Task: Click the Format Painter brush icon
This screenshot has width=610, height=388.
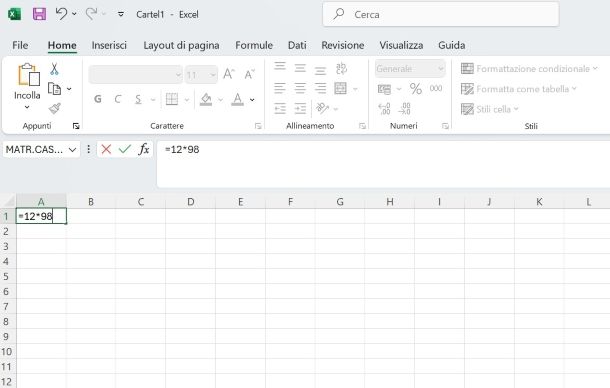Action: pos(54,108)
